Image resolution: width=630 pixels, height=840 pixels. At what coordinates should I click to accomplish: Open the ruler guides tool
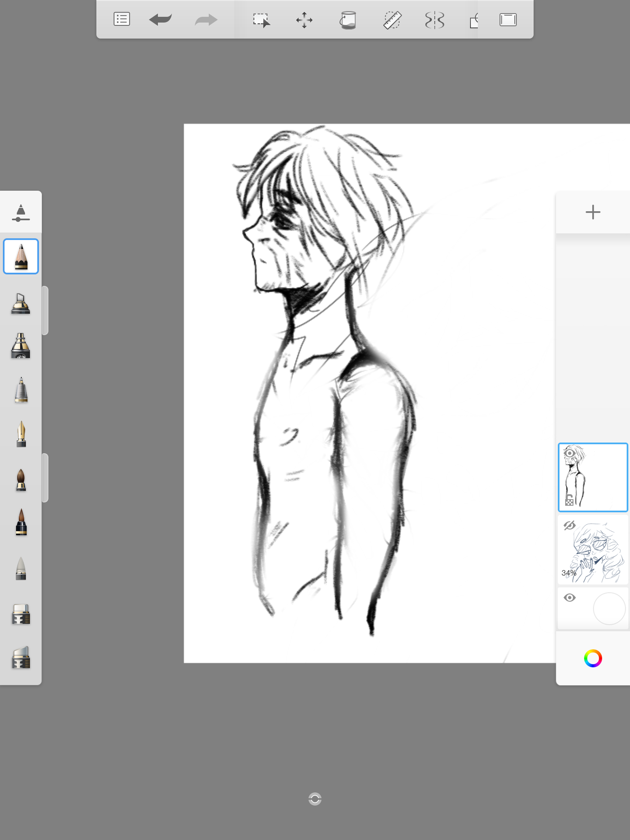click(x=392, y=20)
